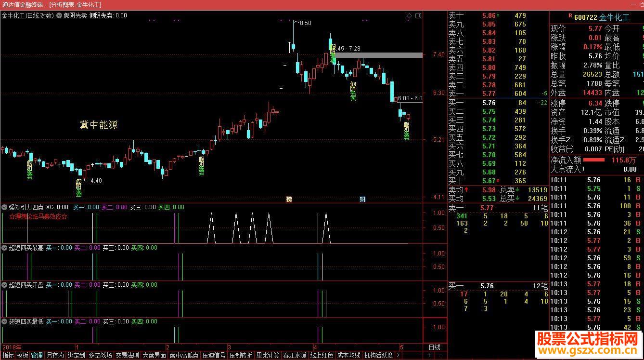Click the 卖一 queue header with 11笔

pyautogui.click(x=498, y=208)
